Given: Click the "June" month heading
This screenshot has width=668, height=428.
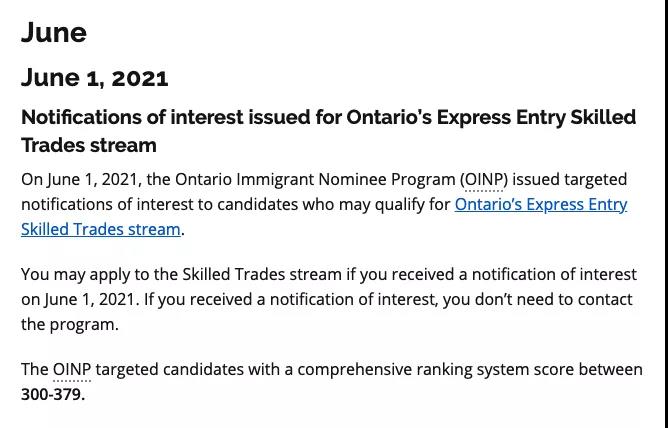Looking at the screenshot, I should click(x=54, y=33).
